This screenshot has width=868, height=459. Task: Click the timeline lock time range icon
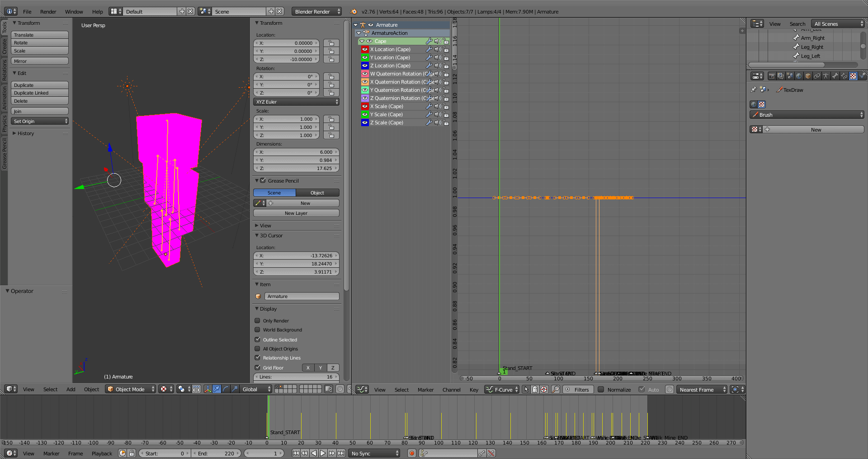click(132, 453)
